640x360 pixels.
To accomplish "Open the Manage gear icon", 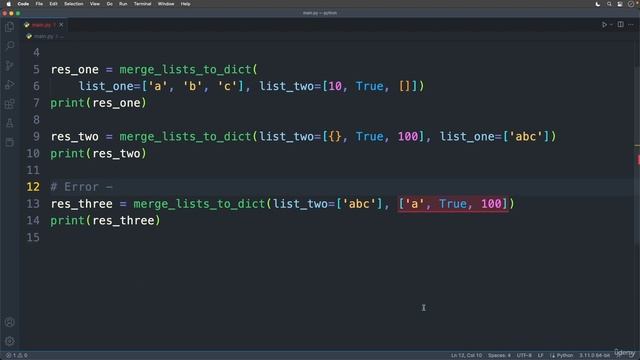I will tap(10, 341).
